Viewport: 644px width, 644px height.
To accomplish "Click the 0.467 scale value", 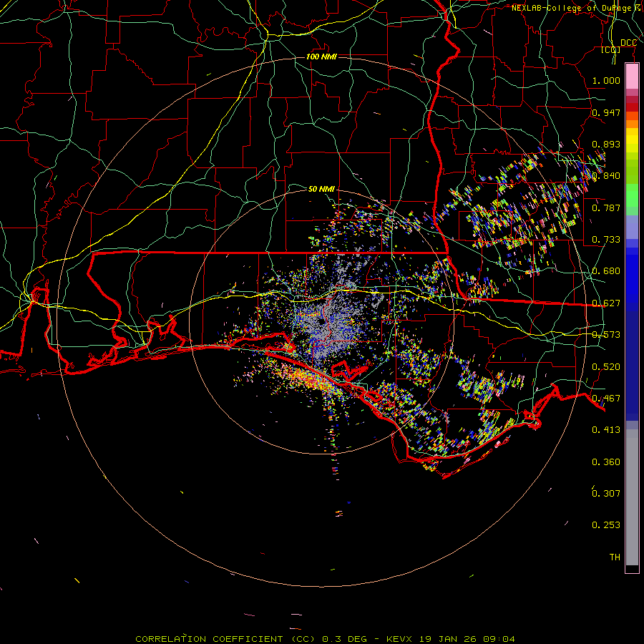I will tap(606, 399).
